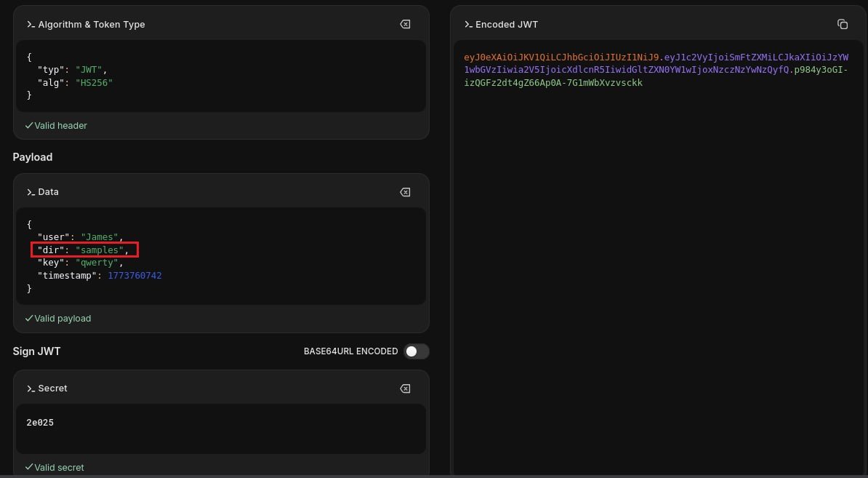
Task: Click the terminal prompt icon beside Secret
Action: pos(31,389)
